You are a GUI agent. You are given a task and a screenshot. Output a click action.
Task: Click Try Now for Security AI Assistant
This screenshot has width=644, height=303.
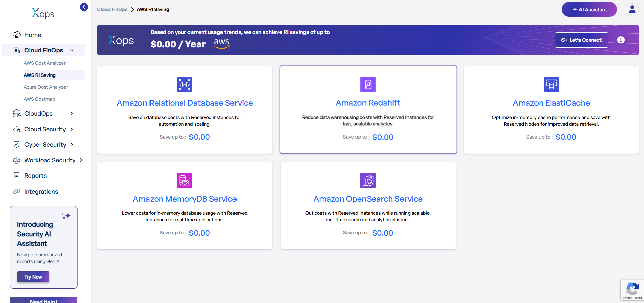[x=33, y=277]
